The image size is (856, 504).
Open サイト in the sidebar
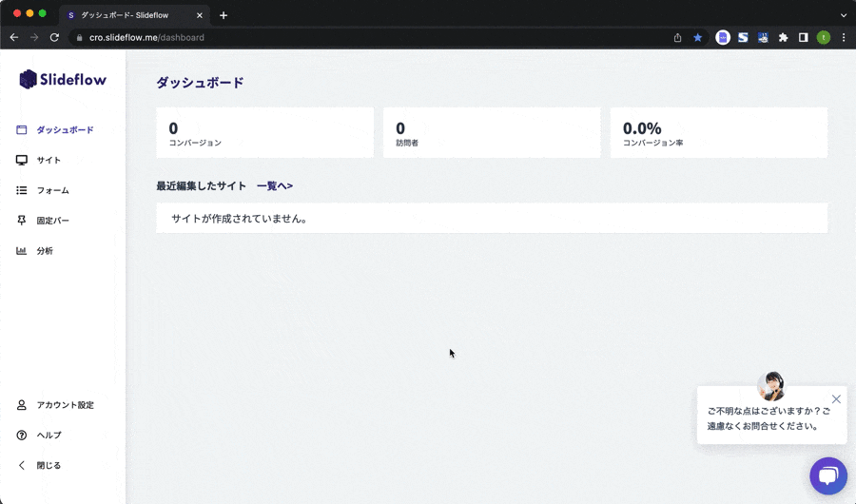(x=49, y=160)
